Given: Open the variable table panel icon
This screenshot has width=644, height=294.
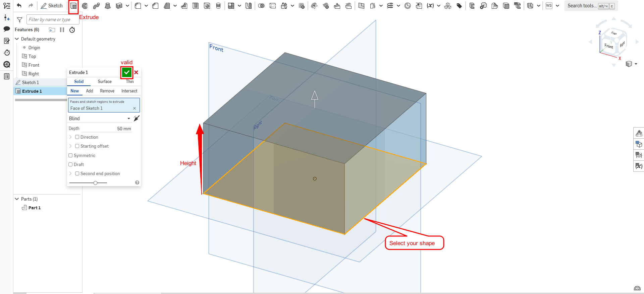Looking at the screenshot, I should [x=639, y=166].
